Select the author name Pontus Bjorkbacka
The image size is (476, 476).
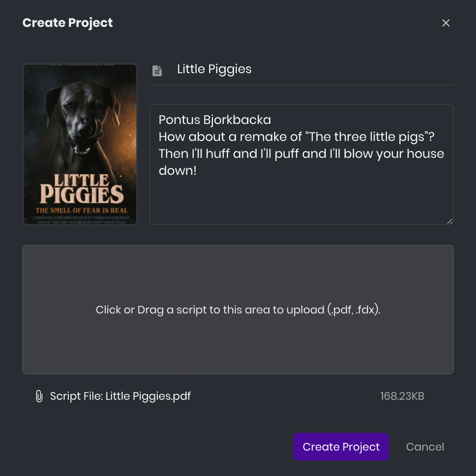point(215,119)
